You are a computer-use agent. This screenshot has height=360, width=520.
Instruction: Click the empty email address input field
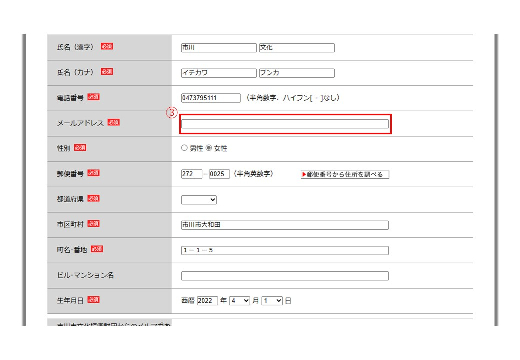coord(285,124)
